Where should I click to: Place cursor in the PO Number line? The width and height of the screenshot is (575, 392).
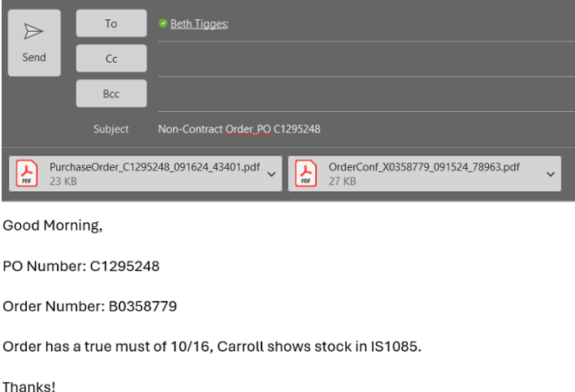pyautogui.click(x=81, y=266)
